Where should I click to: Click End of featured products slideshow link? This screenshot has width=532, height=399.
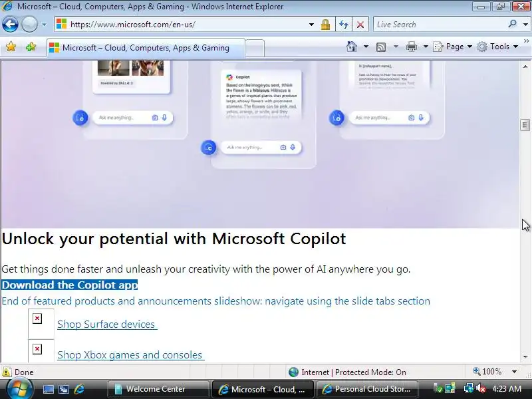tap(215, 301)
